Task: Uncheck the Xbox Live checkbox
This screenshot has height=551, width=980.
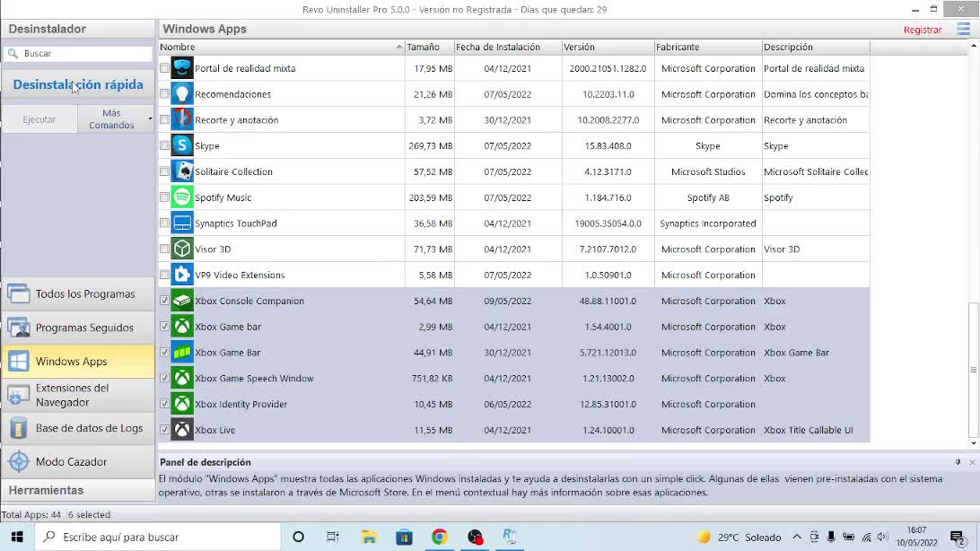Action: (x=164, y=430)
